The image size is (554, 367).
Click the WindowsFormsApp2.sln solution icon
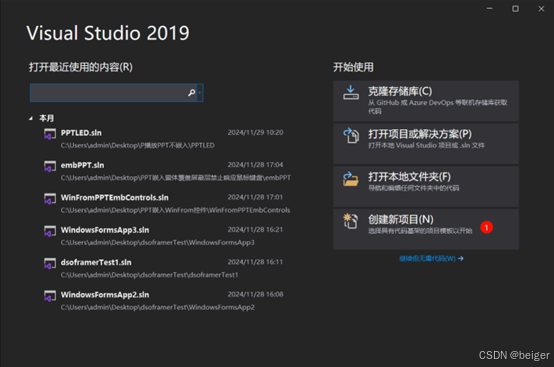(x=50, y=296)
